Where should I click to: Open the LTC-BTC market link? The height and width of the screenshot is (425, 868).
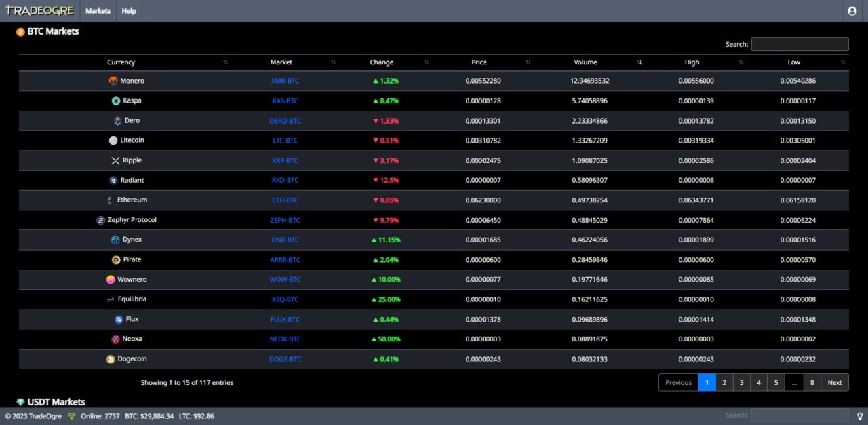pos(285,141)
